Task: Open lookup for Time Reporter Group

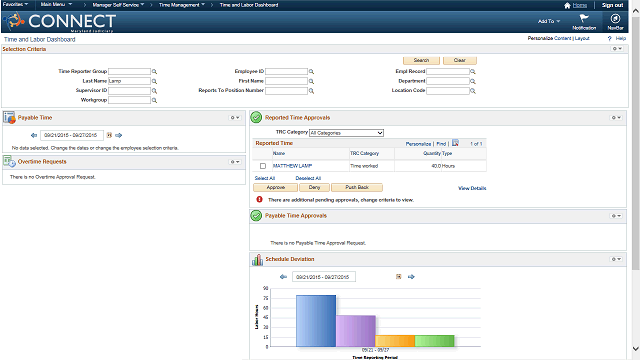Action: point(155,71)
